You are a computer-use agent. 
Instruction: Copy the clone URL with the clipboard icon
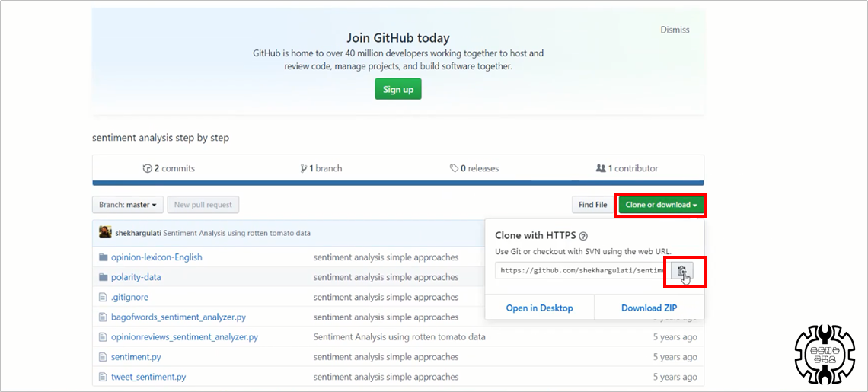coord(682,271)
